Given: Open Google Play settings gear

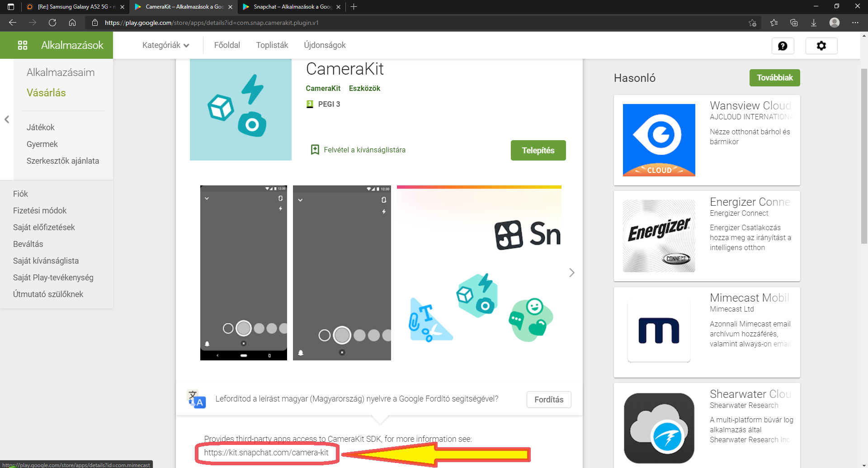Looking at the screenshot, I should [x=821, y=46].
